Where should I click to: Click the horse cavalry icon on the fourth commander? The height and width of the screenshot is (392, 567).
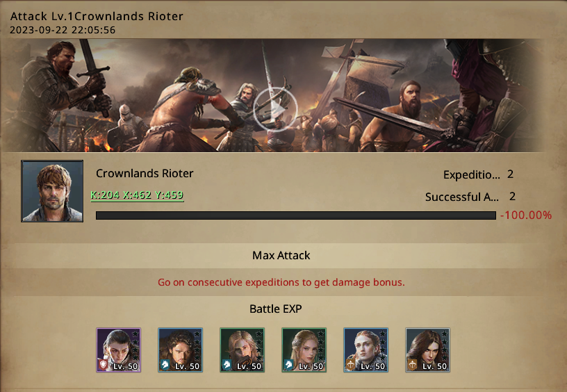[288, 364]
